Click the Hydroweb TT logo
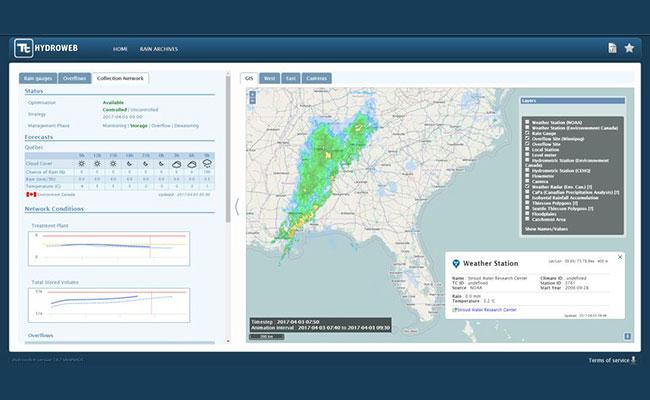The image size is (650, 400). tap(24, 48)
